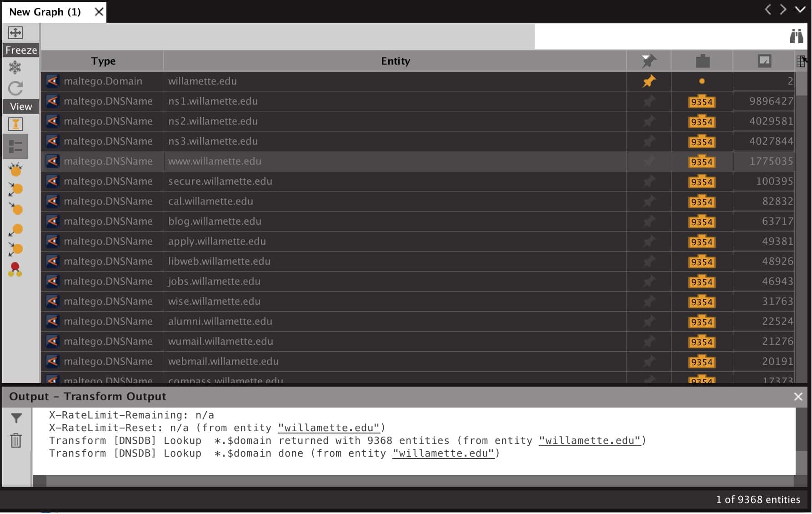Image resolution: width=812 pixels, height=514 pixels.
Task: Click the View label button
Action: tap(21, 106)
